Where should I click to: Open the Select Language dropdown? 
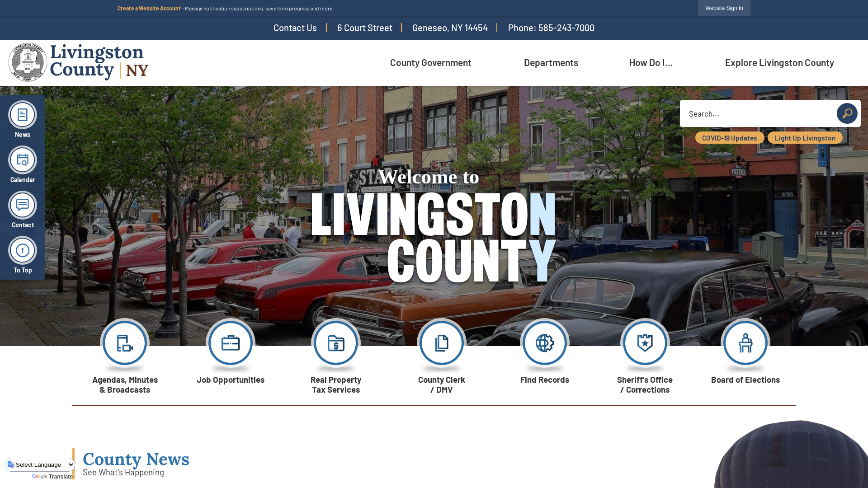(x=40, y=465)
